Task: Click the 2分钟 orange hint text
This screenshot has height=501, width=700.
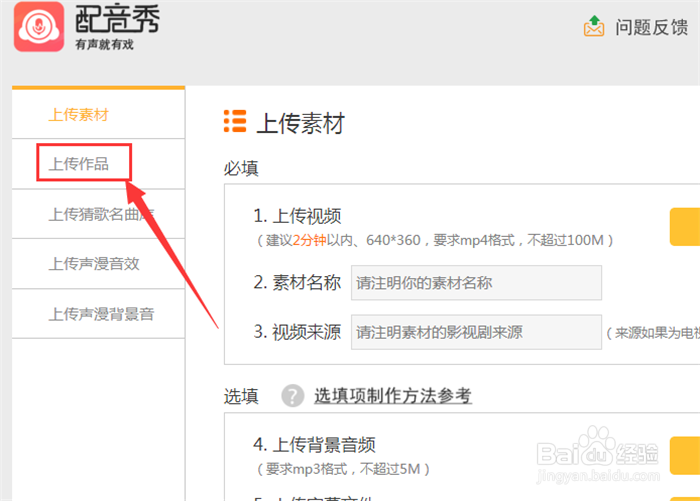Action: click(309, 240)
